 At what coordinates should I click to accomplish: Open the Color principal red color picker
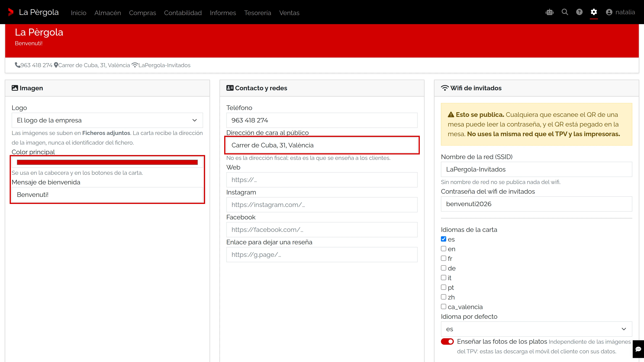click(x=107, y=162)
